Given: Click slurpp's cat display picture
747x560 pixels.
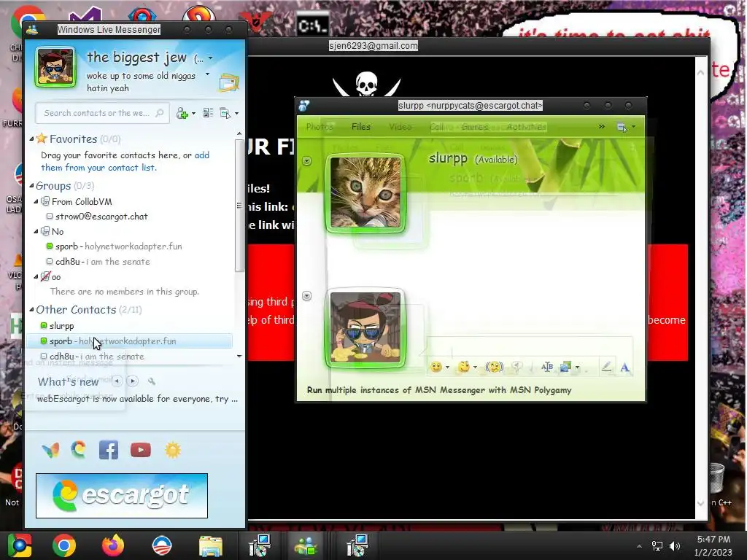Looking at the screenshot, I should (365, 192).
